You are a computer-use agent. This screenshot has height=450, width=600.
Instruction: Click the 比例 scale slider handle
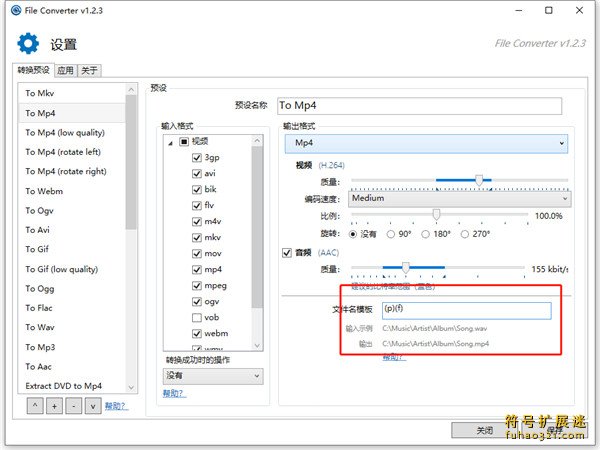pyautogui.click(x=436, y=215)
